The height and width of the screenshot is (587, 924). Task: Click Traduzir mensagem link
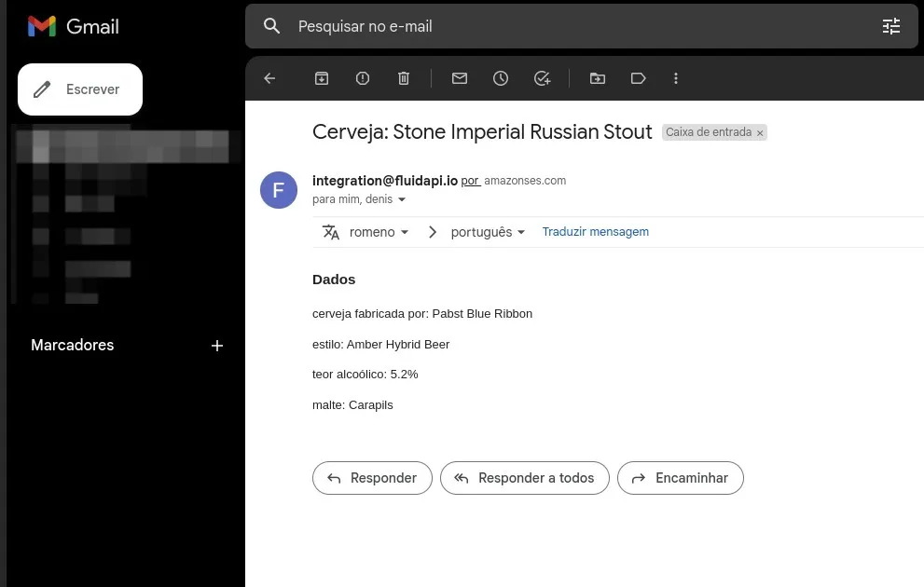point(595,232)
